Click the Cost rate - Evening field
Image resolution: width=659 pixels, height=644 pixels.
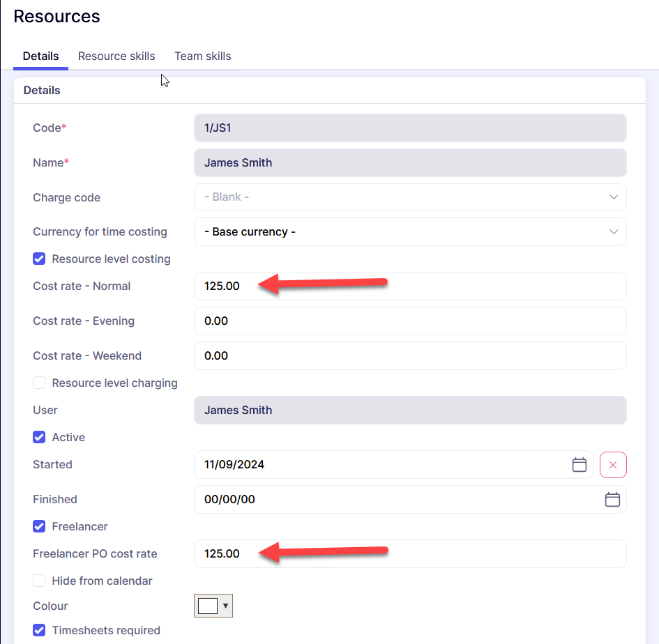409,321
